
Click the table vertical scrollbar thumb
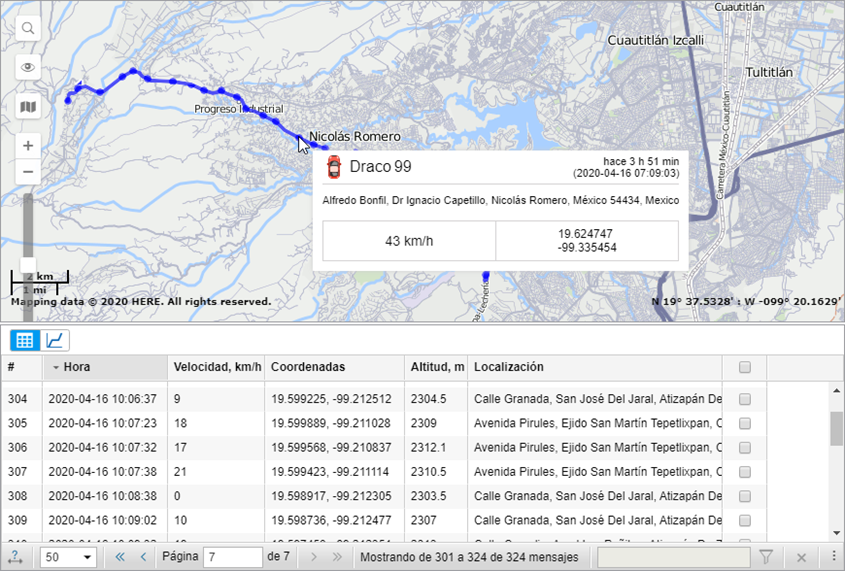point(836,428)
